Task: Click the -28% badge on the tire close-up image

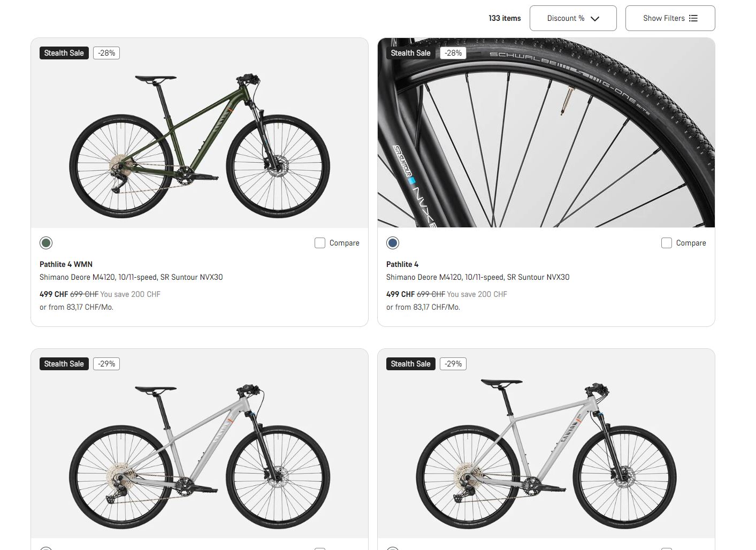Action: pyautogui.click(x=453, y=53)
